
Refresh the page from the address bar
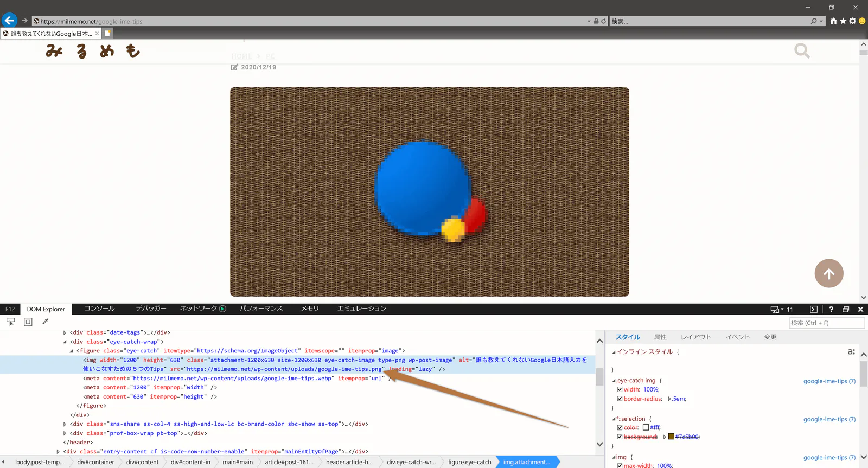(603, 21)
